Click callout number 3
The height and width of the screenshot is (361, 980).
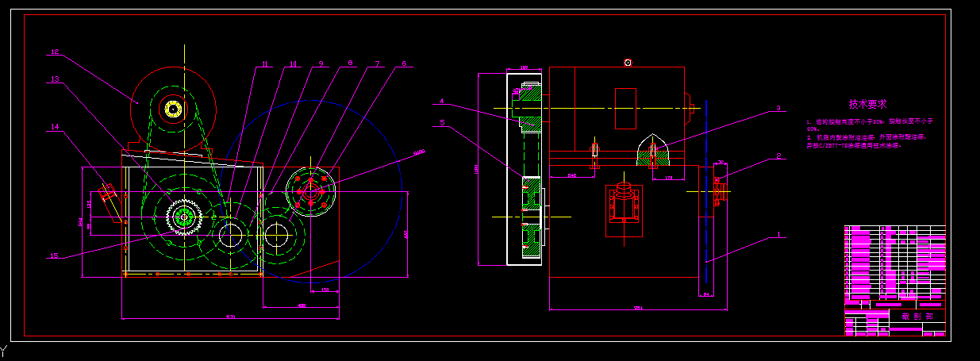click(x=778, y=108)
